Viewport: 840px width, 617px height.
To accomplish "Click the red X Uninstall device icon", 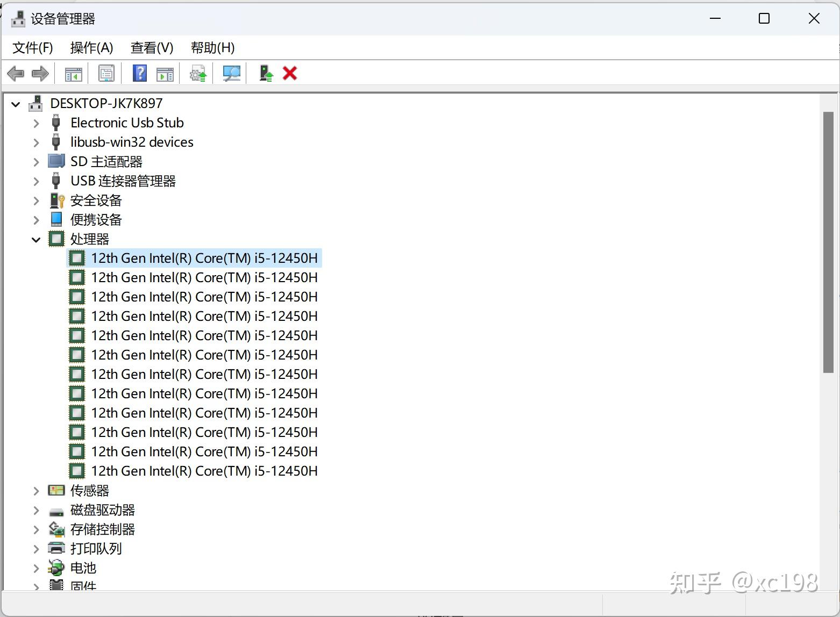I will click(x=290, y=73).
